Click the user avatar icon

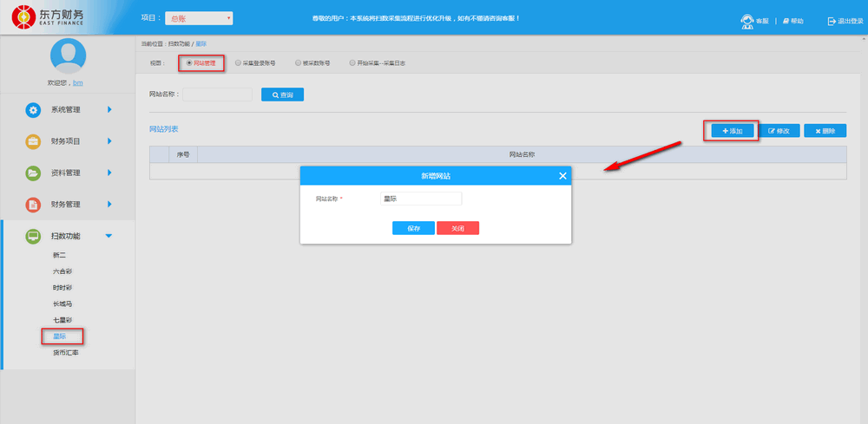coord(68,55)
